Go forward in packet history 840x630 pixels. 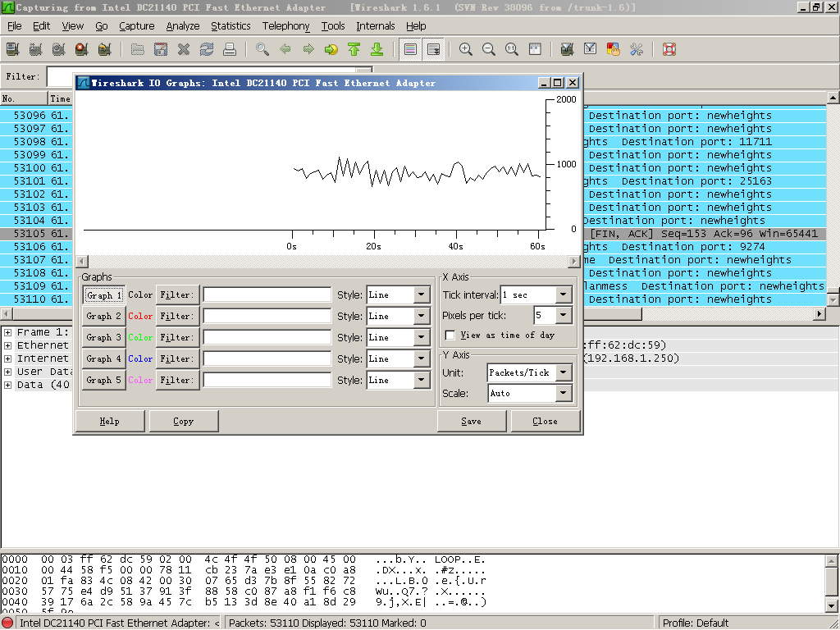[x=308, y=50]
